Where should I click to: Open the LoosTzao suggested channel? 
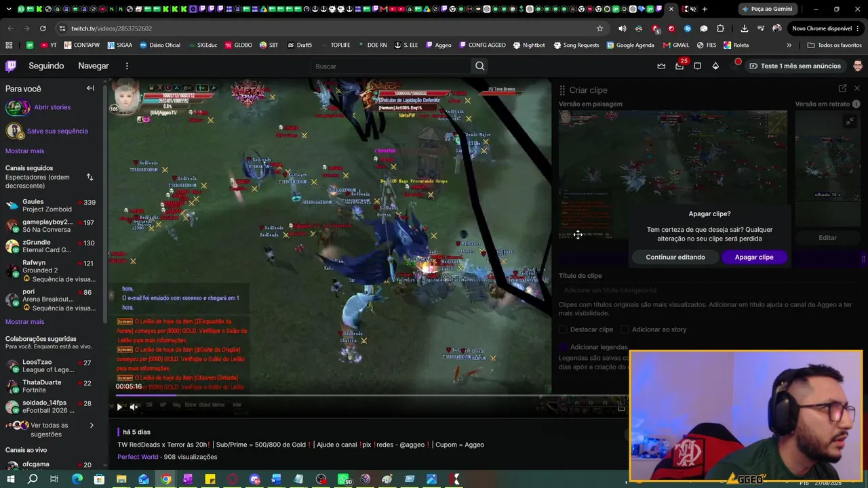coord(53,366)
